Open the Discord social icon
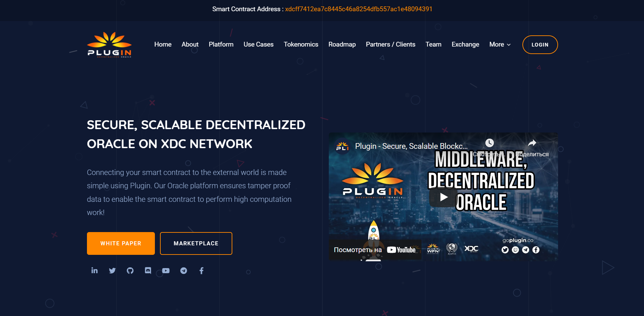644x316 pixels. click(x=148, y=270)
